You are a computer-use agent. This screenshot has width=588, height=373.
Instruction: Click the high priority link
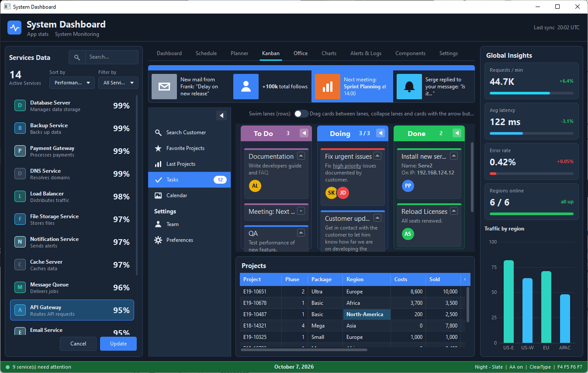(x=347, y=166)
